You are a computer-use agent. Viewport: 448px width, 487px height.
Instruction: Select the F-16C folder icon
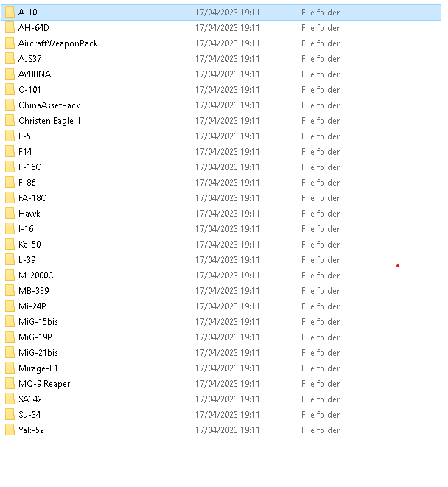[x=10, y=167]
